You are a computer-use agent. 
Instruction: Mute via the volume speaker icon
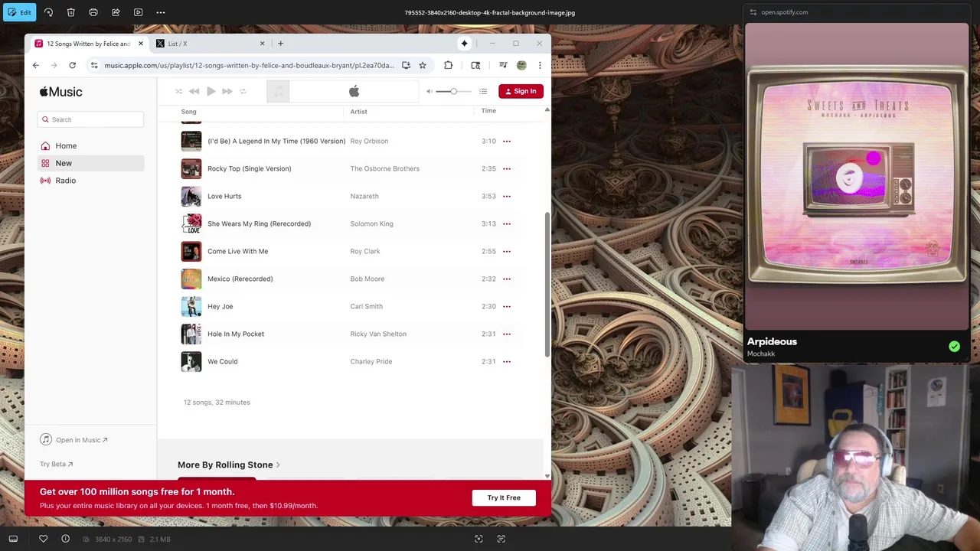(430, 91)
